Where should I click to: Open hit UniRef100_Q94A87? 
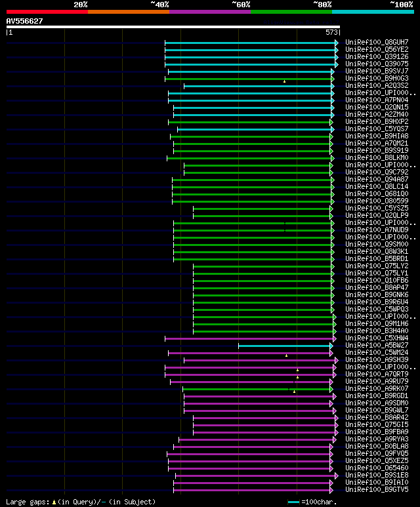click(377, 180)
